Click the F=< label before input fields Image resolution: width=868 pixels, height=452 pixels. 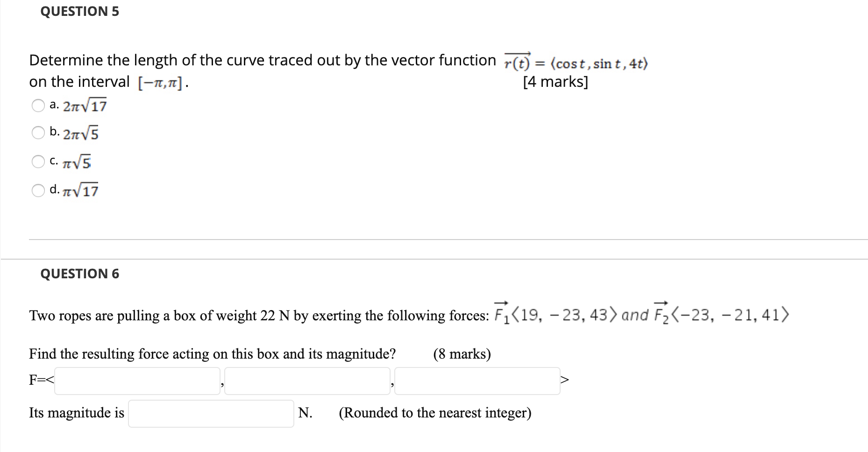[41, 381]
